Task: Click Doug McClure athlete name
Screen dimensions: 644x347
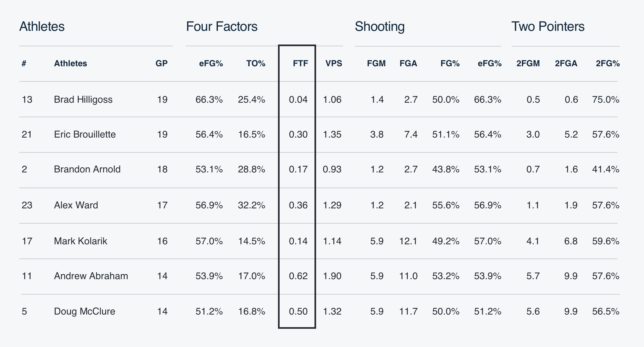Action: [85, 311]
